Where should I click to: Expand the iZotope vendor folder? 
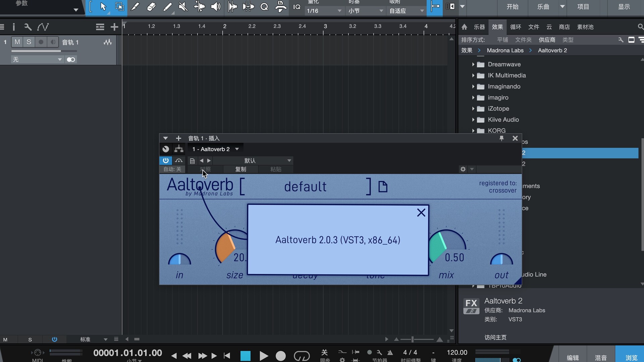click(x=473, y=109)
